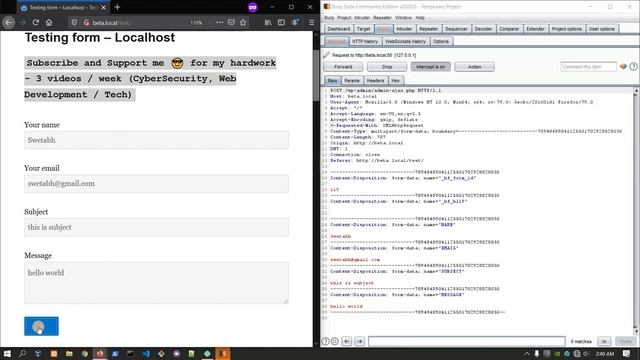Open the Project menu
Viewport: 640px width, 360px height.
point(344,18)
